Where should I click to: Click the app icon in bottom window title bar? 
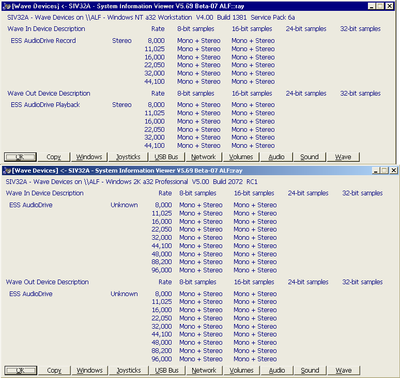point(6,171)
